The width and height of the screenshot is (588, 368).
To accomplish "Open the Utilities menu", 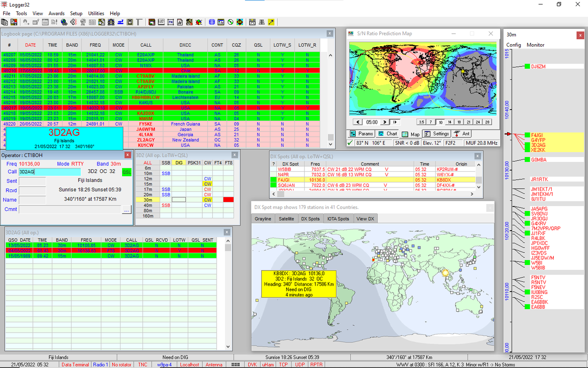I will 96,13.
